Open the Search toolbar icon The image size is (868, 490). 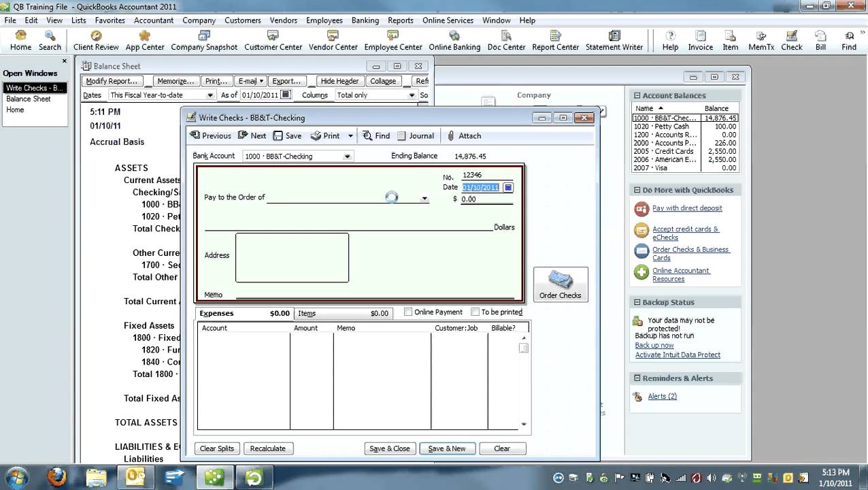[50, 41]
